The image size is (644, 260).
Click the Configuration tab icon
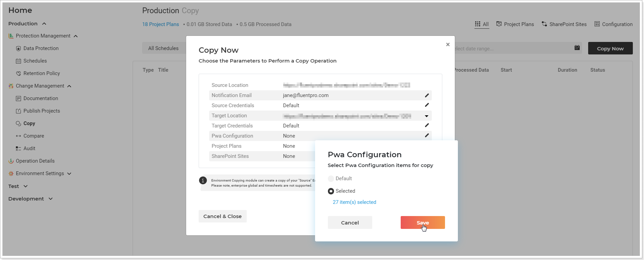597,24
